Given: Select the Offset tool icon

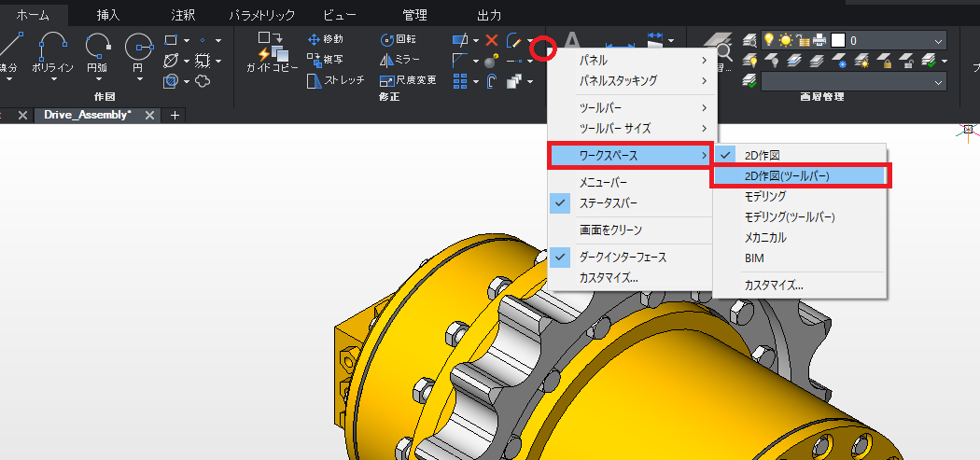Looking at the screenshot, I should pyautogui.click(x=492, y=80).
